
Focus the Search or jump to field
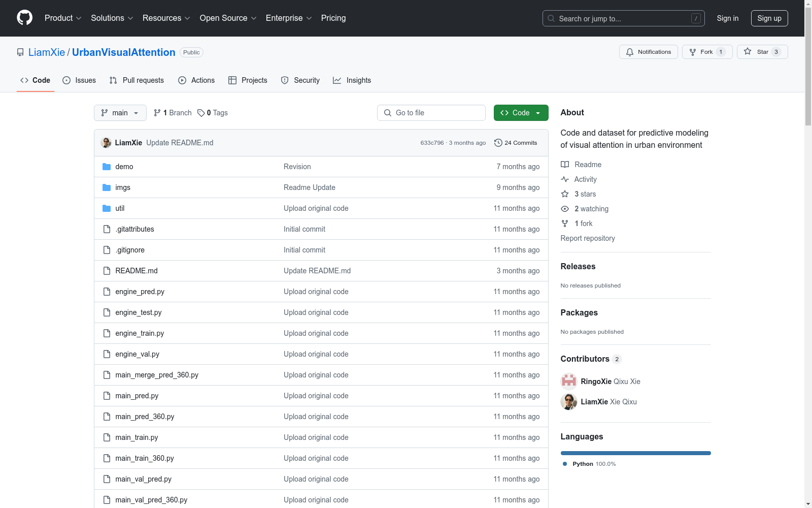[624, 18]
